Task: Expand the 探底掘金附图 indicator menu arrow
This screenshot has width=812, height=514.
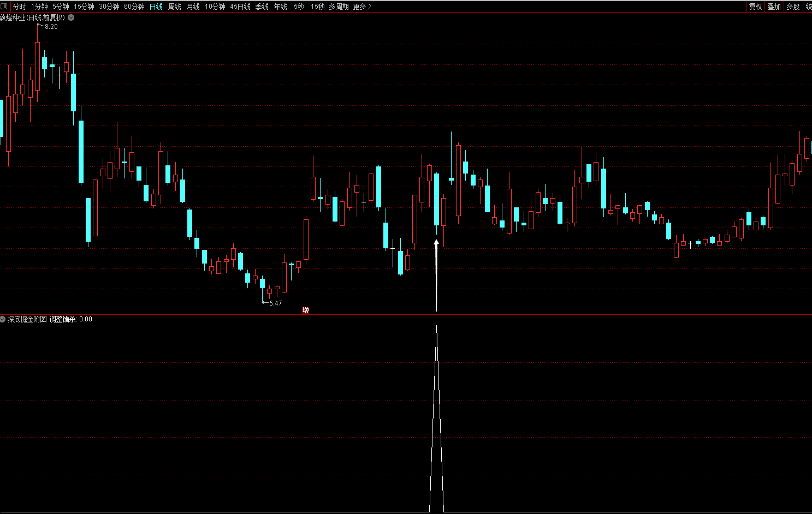Action: click(3, 319)
